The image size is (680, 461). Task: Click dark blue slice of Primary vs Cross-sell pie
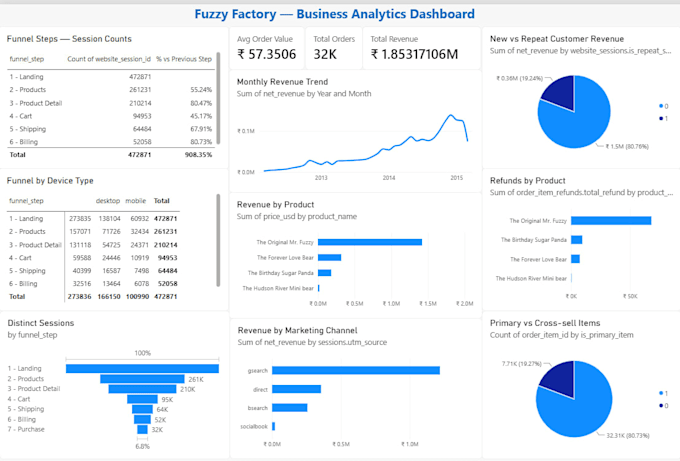559,377
